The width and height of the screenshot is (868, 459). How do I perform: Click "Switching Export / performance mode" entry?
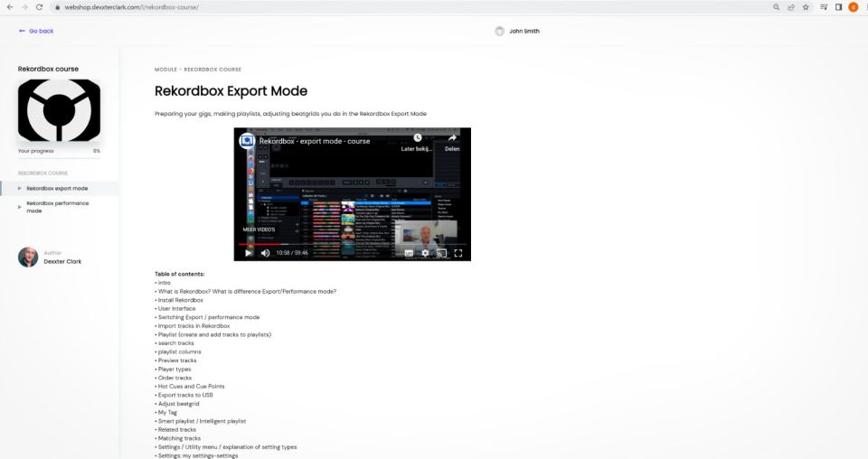[209, 317]
